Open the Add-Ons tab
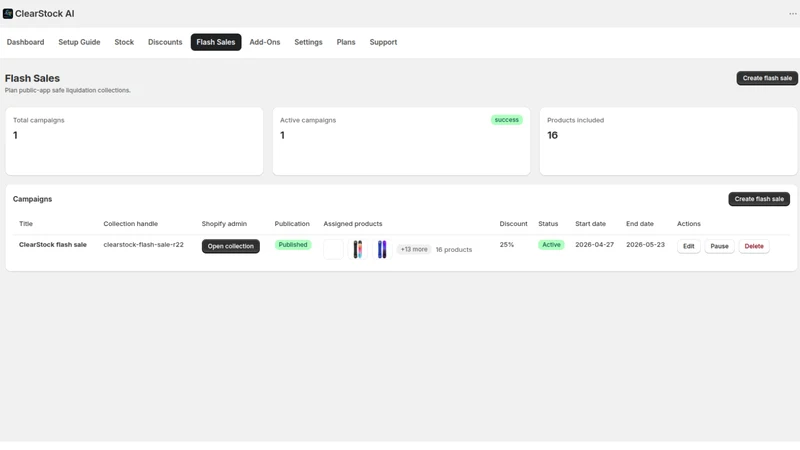 pos(265,42)
